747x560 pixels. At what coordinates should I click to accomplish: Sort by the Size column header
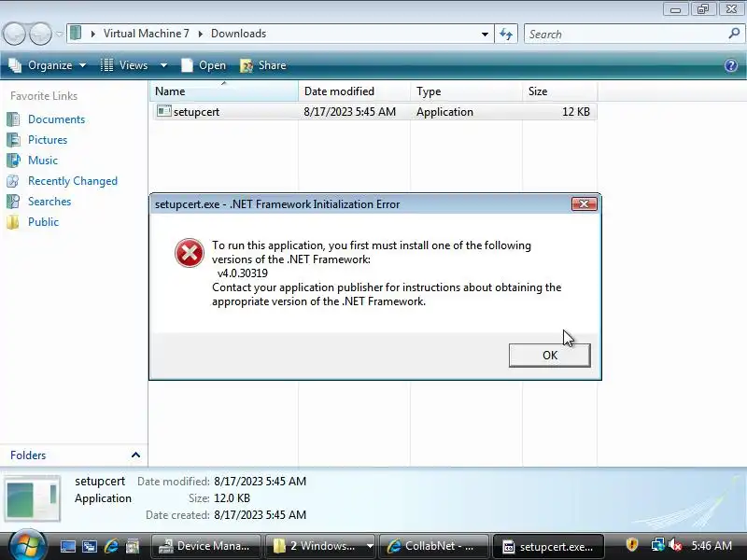point(559,91)
